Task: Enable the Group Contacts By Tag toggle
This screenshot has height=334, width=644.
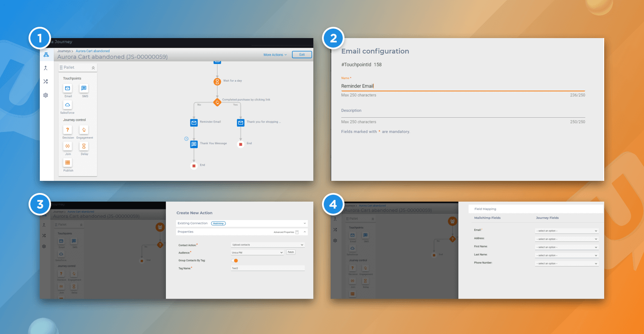Action: [x=235, y=261]
